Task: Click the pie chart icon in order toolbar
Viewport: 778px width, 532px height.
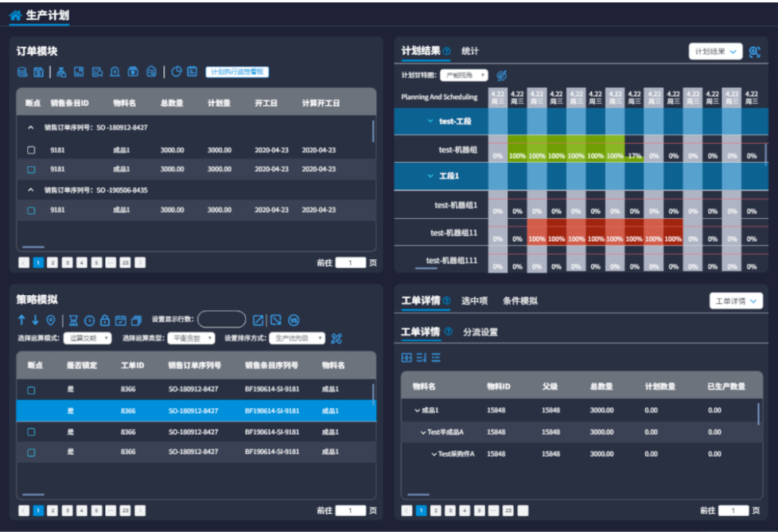Action: pos(176,72)
